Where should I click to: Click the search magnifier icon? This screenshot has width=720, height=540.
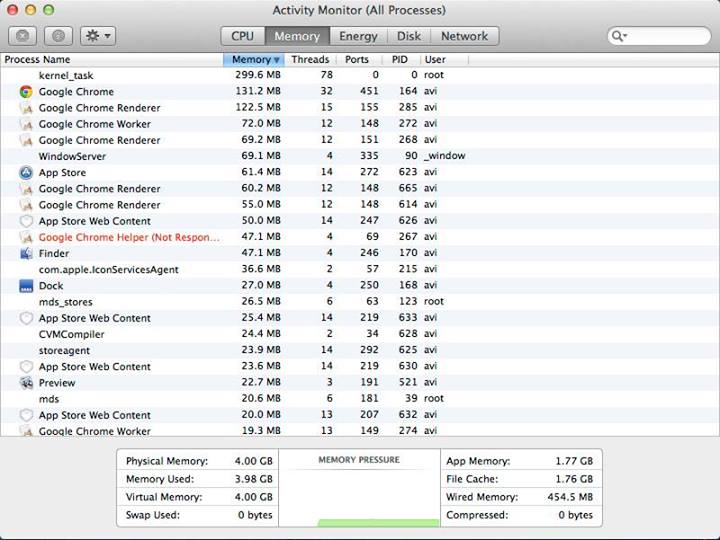(x=619, y=36)
